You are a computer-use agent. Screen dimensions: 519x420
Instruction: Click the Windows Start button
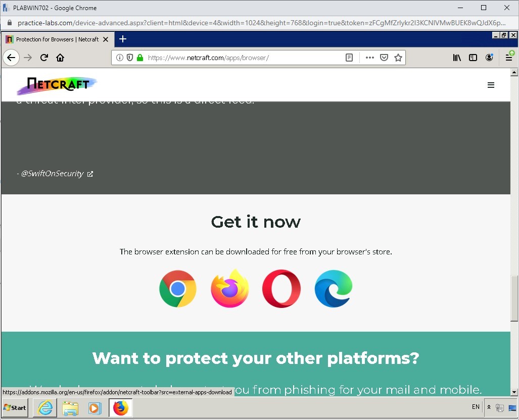tap(15, 407)
